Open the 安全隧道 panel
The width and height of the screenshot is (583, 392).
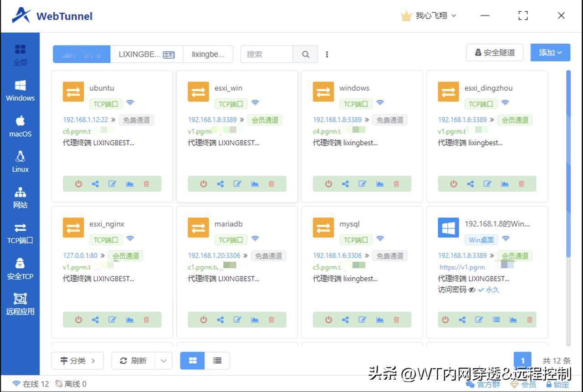point(495,52)
